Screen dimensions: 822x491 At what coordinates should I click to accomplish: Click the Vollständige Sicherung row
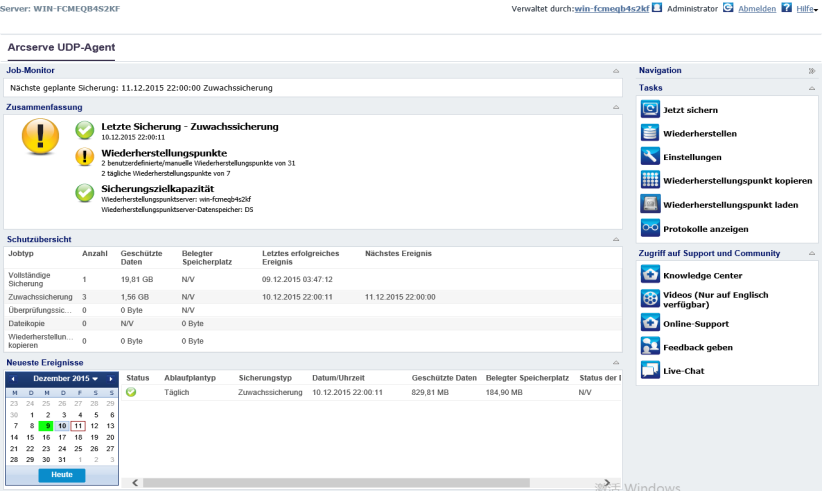(313, 279)
